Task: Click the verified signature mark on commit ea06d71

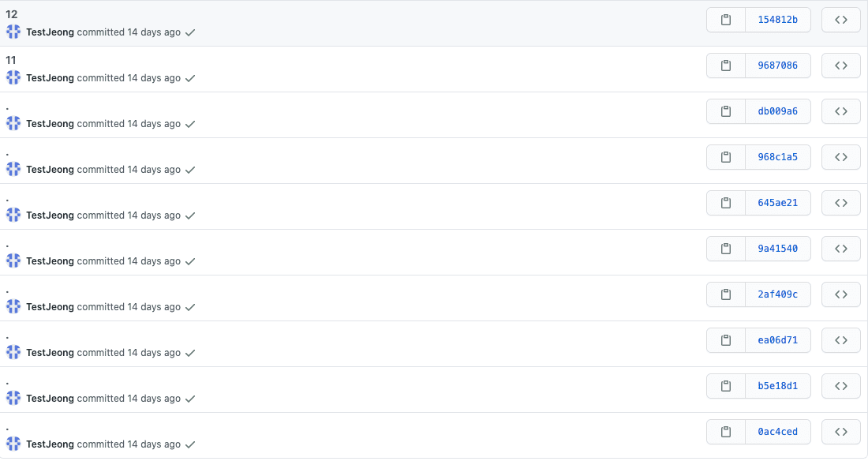Action: pyautogui.click(x=189, y=354)
